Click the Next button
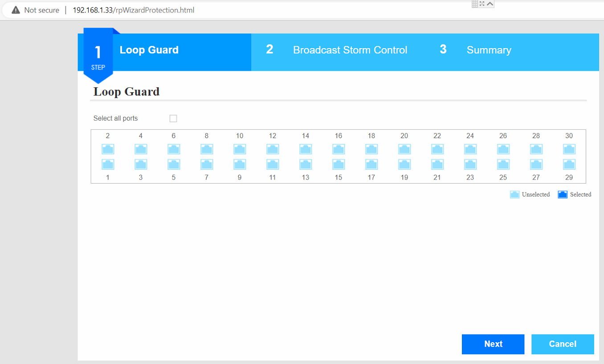Screen dimensions: 604x364 [493, 344]
